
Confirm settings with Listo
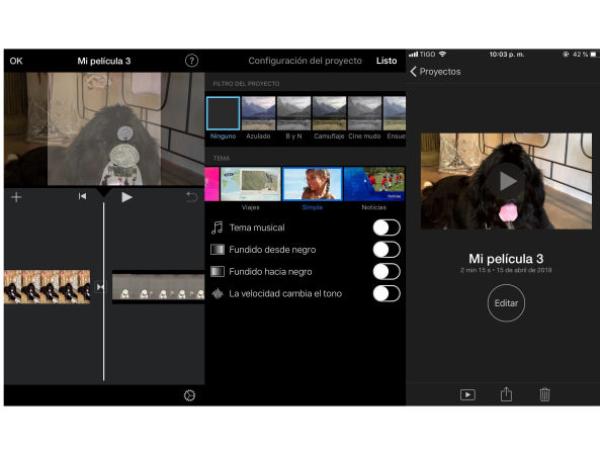tap(386, 61)
